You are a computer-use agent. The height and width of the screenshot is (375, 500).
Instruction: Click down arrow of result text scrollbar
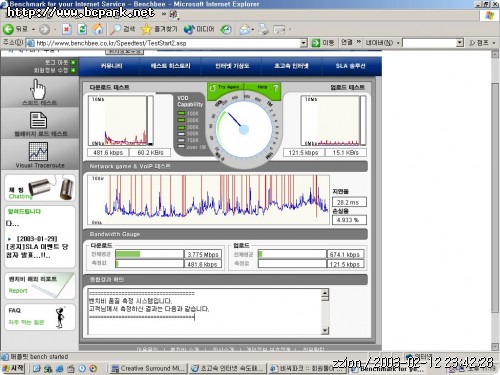(325, 330)
